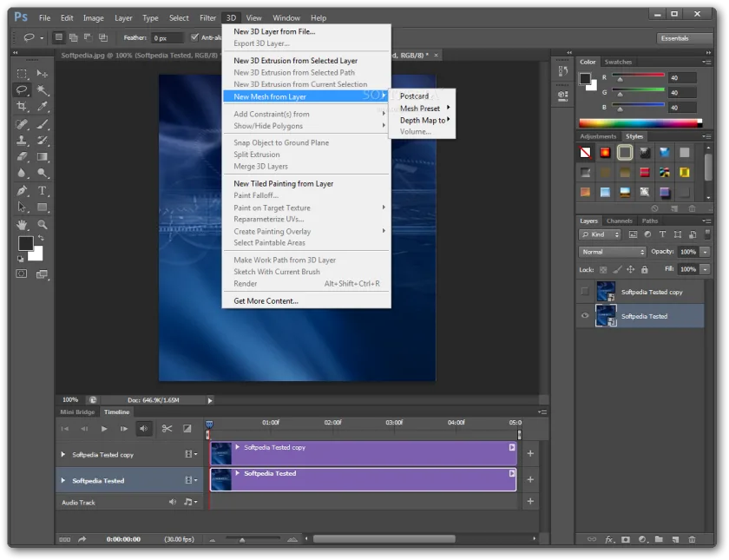The height and width of the screenshot is (560, 729).
Task: Select the Magic Wand tool
Action: coord(43,90)
